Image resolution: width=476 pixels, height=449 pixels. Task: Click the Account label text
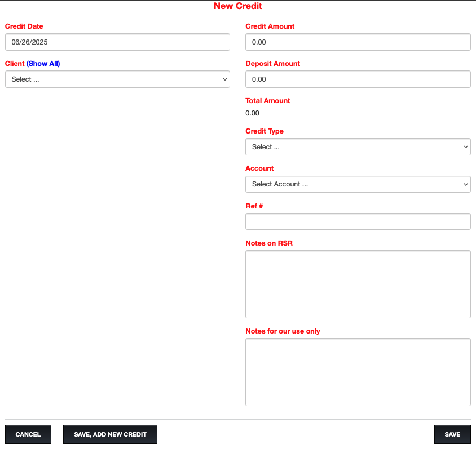pos(259,168)
